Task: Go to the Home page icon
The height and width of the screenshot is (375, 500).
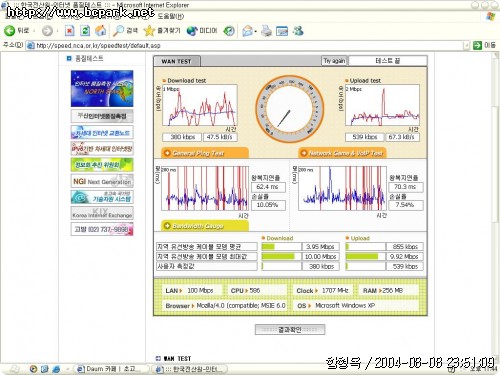Action: pyautogui.click(x=101, y=31)
